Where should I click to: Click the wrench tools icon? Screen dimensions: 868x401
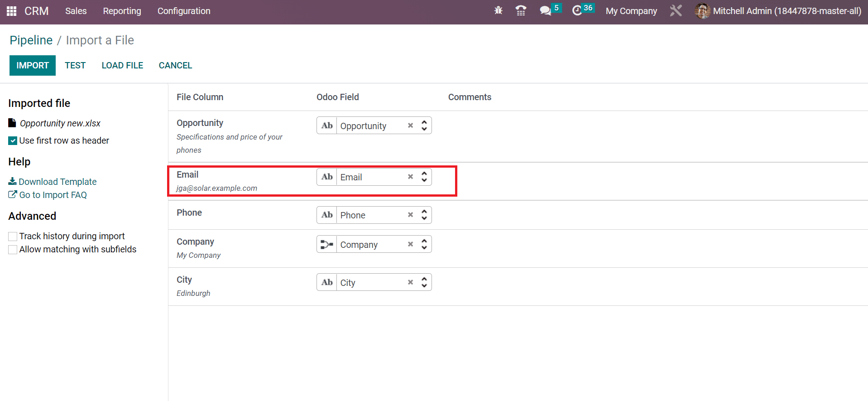pyautogui.click(x=676, y=10)
